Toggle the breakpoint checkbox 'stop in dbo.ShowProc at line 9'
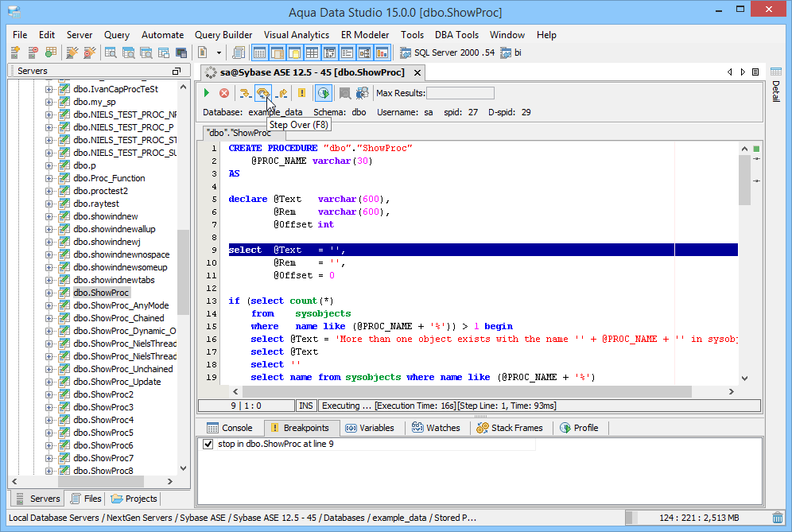 click(x=208, y=444)
